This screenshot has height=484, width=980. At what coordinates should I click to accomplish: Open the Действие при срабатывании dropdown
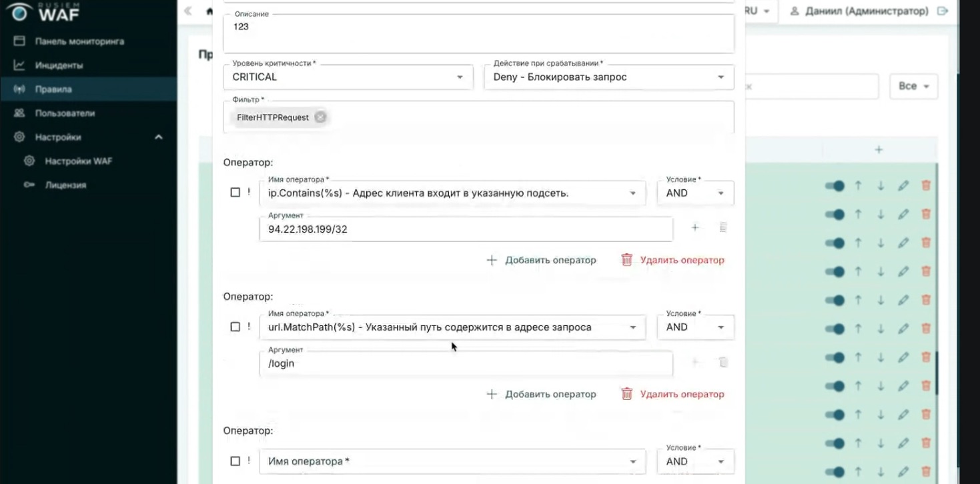click(x=608, y=77)
